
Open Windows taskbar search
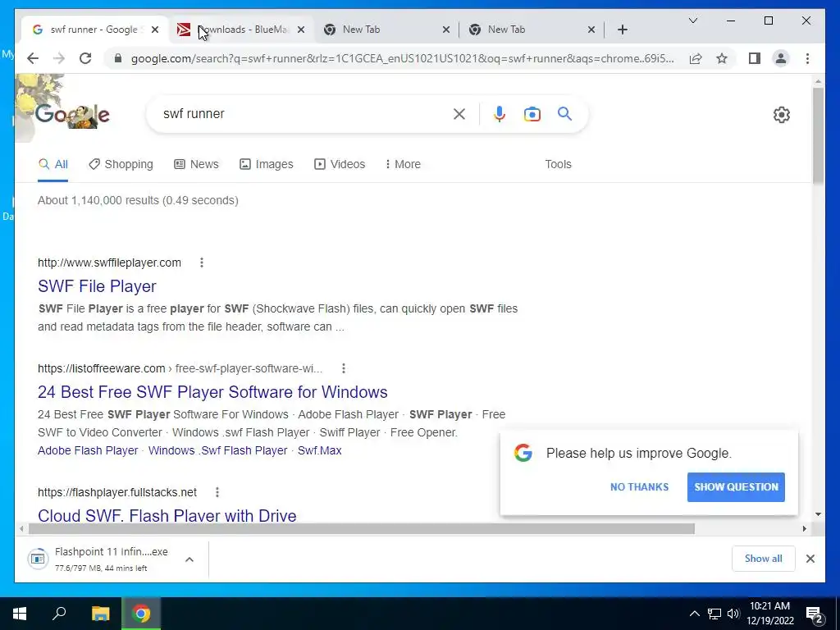click(x=59, y=614)
